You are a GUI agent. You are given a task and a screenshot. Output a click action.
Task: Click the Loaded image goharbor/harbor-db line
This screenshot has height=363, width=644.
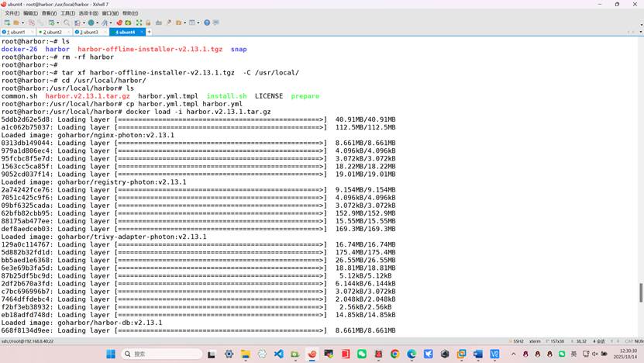tap(81, 323)
